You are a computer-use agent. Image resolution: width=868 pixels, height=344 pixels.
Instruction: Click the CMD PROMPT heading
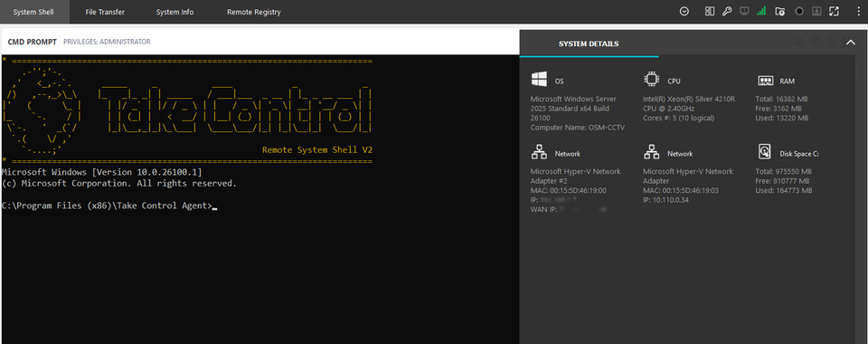coord(33,42)
